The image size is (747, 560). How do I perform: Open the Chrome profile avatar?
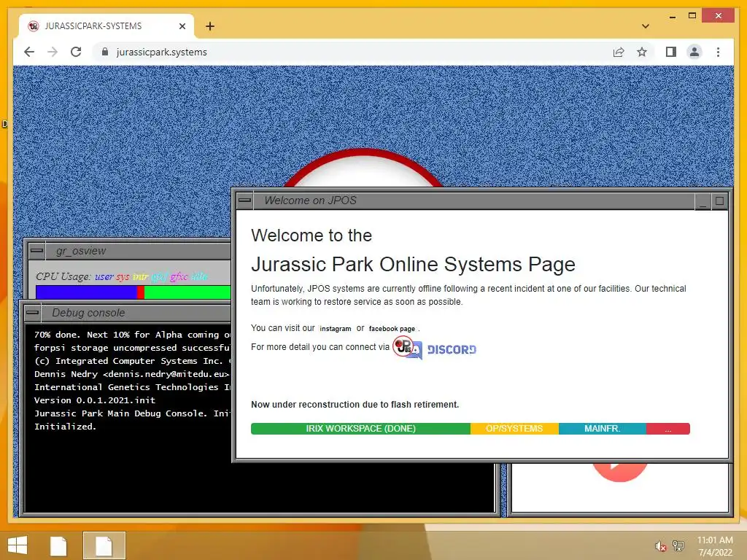click(x=694, y=52)
